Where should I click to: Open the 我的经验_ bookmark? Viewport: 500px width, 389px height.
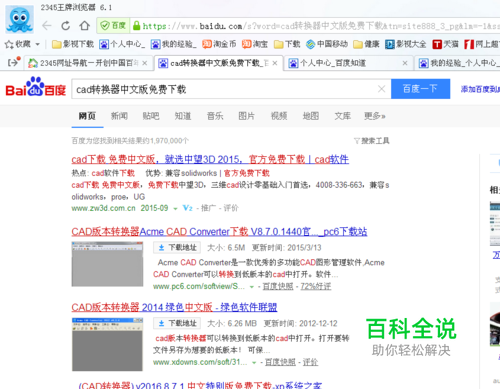(173, 44)
